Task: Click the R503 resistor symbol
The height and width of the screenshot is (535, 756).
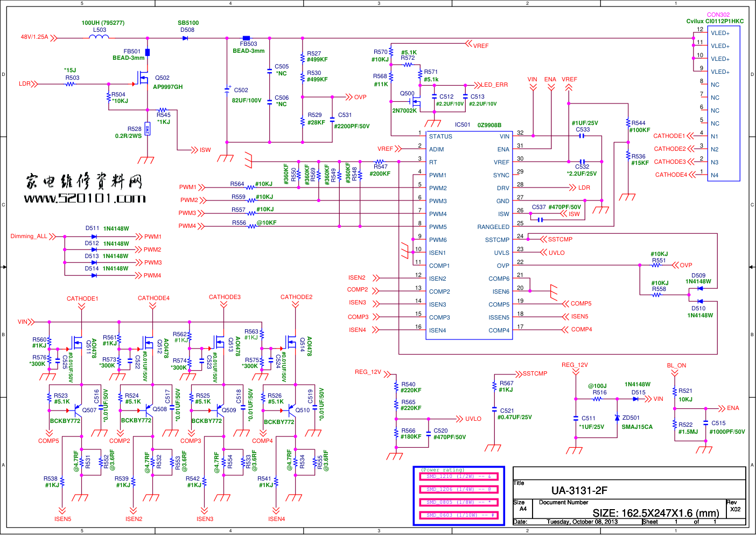Action: click(71, 84)
